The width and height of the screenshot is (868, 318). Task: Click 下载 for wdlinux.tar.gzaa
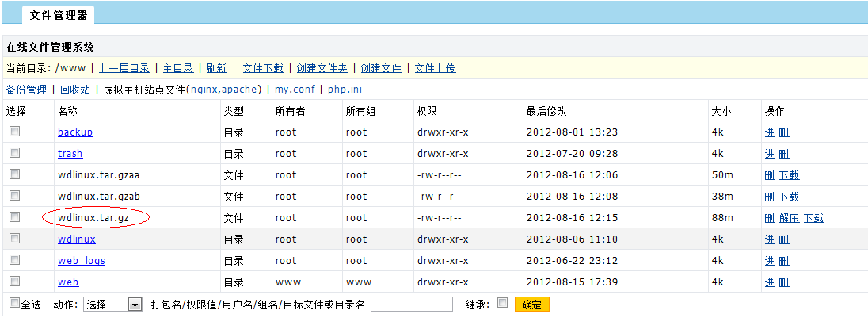(789, 175)
